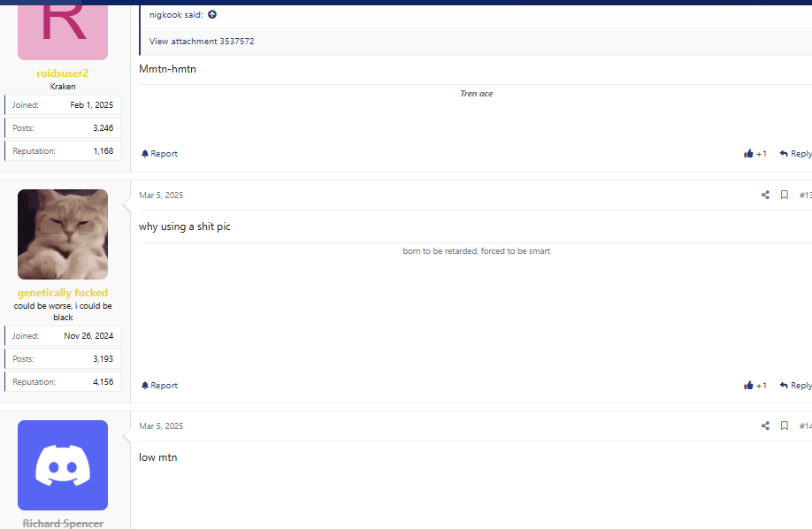Open the post number link on the cat-avatar post
The image size is (812, 529).
805,195
